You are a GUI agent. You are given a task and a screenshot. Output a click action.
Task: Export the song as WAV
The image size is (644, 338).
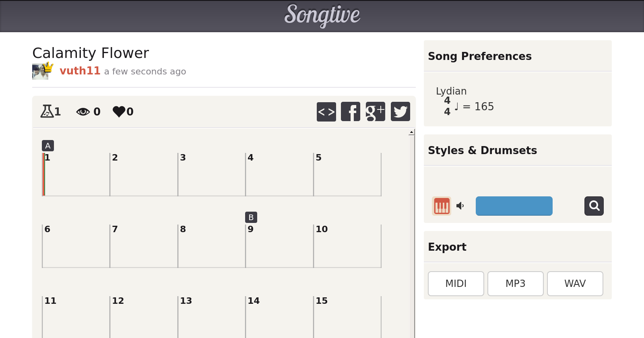[575, 284]
